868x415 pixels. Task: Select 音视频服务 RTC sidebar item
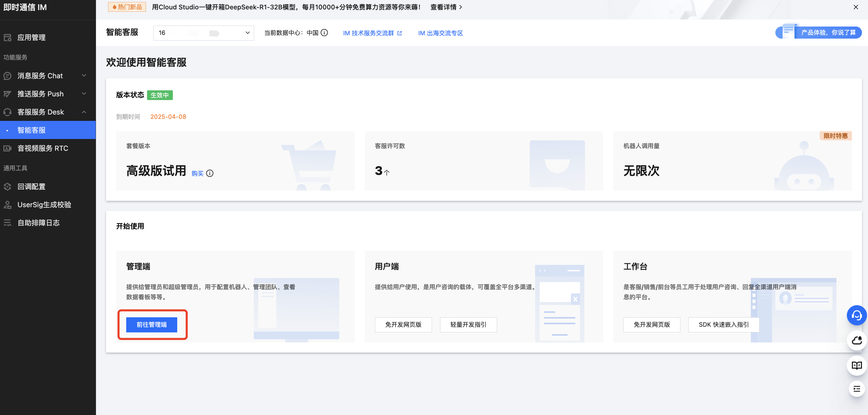tap(42, 148)
